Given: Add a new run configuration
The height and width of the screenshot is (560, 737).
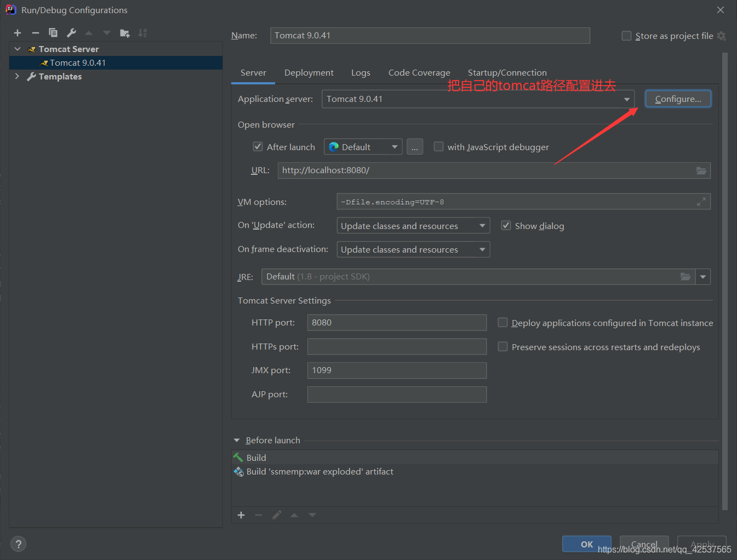Looking at the screenshot, I should pyautogui.click(x=18, y=33).
